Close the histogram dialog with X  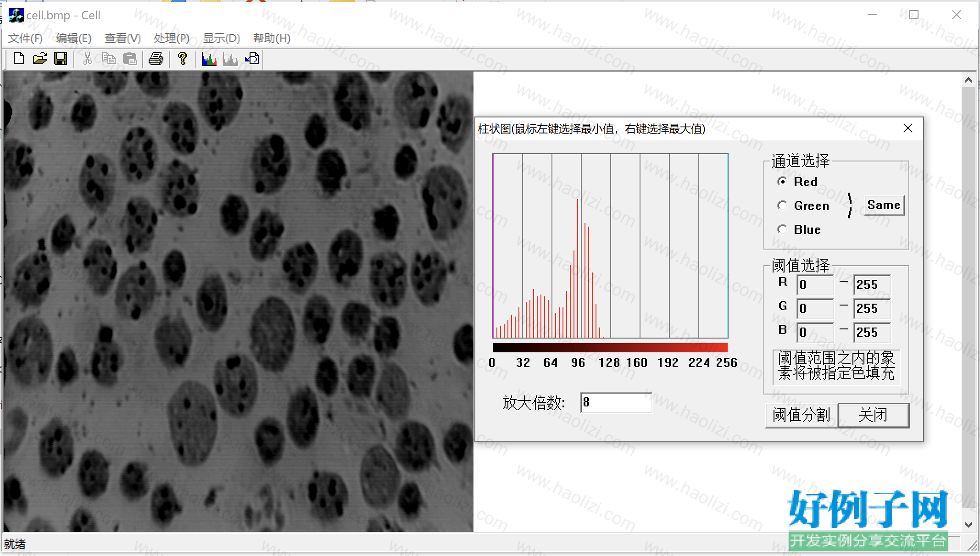coord(908,128)
